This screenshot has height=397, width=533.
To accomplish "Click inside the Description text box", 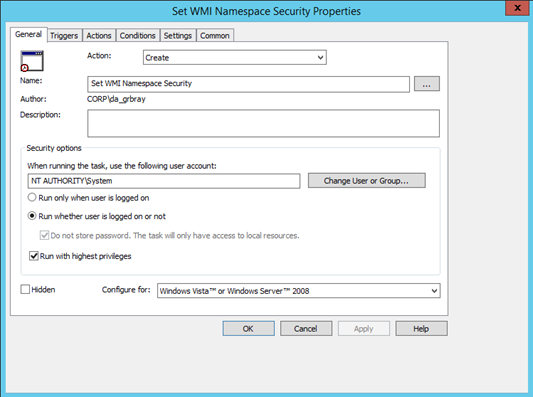I will [263, 123].
